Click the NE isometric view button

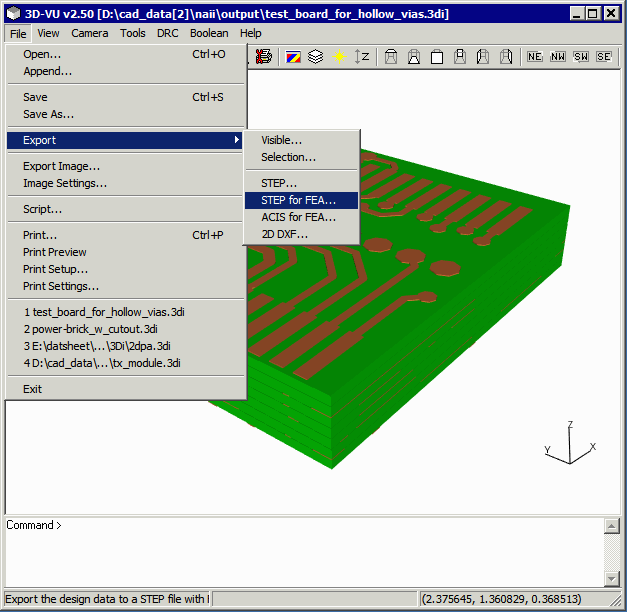pos(536,57)
